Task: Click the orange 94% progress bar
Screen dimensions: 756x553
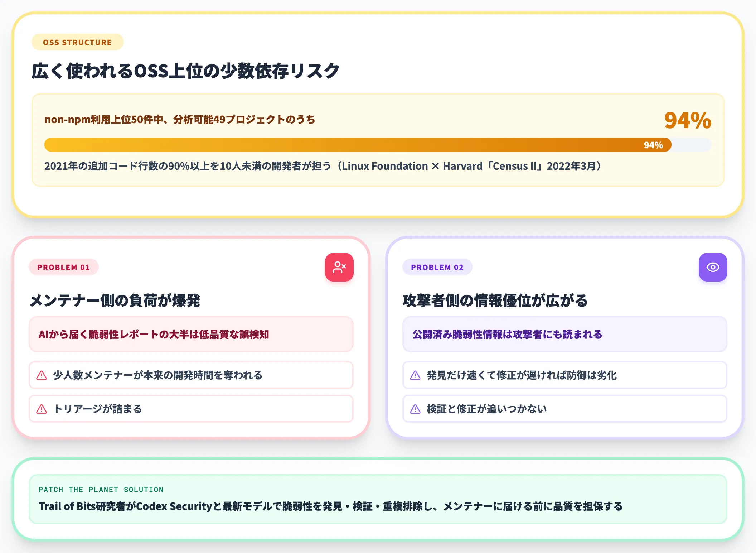Action: tap(358, 145)
